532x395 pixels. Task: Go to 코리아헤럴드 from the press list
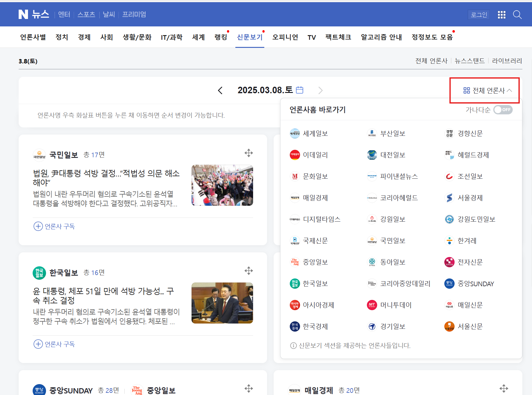tap(392, 198)
